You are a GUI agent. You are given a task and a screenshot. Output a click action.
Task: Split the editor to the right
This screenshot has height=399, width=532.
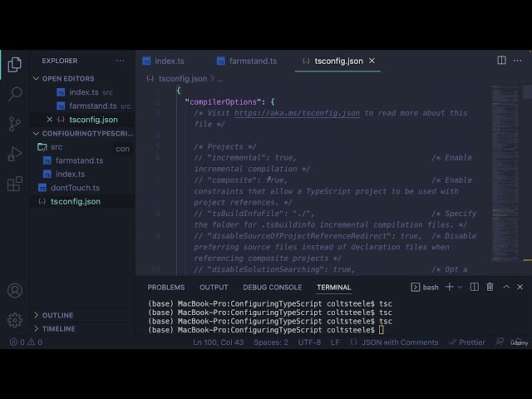(501, 61)
